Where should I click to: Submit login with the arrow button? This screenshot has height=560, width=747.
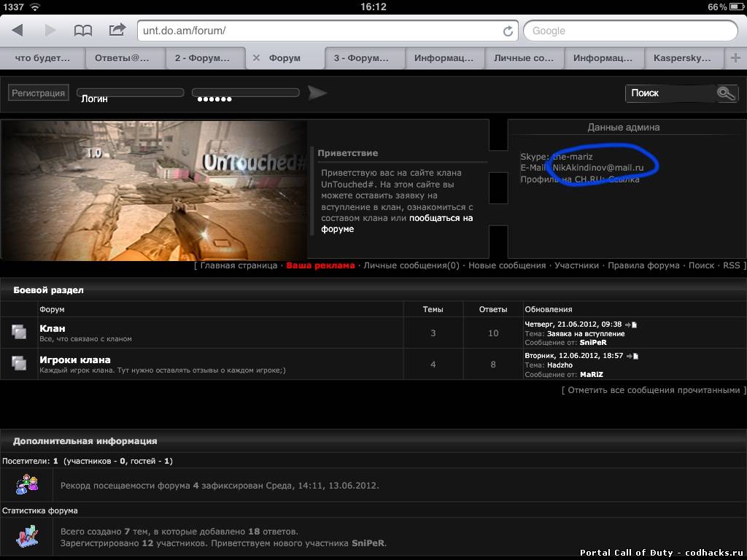317,93
